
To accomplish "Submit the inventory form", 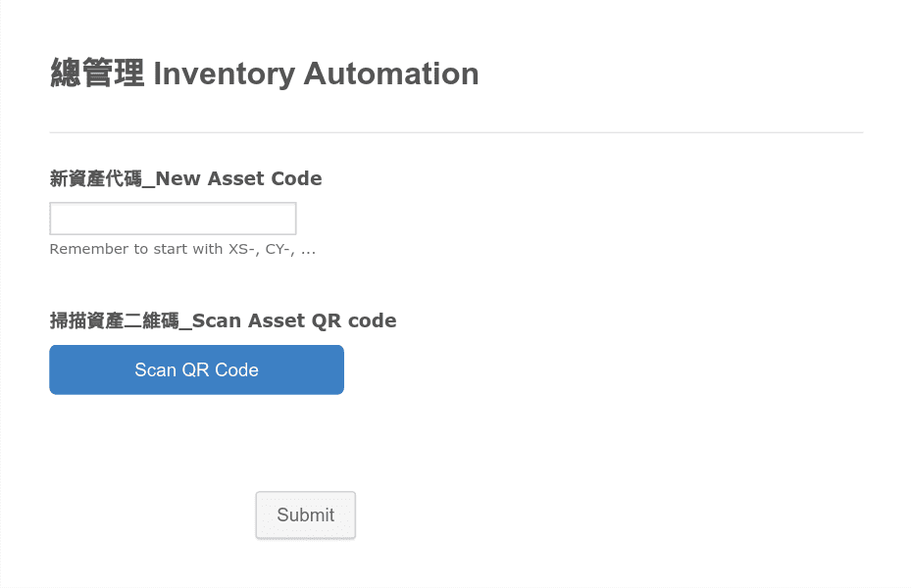I will (x=305, y=514).
